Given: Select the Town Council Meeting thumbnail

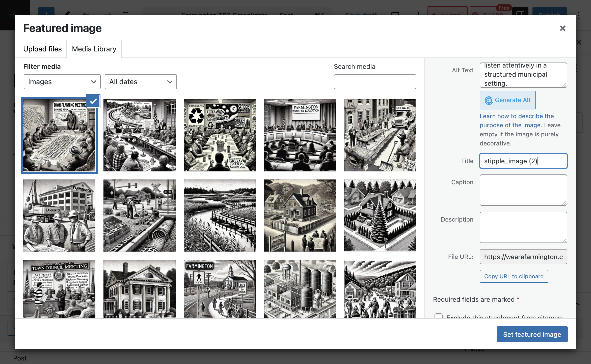Looking at the screenshot, I should coord(59,289).
